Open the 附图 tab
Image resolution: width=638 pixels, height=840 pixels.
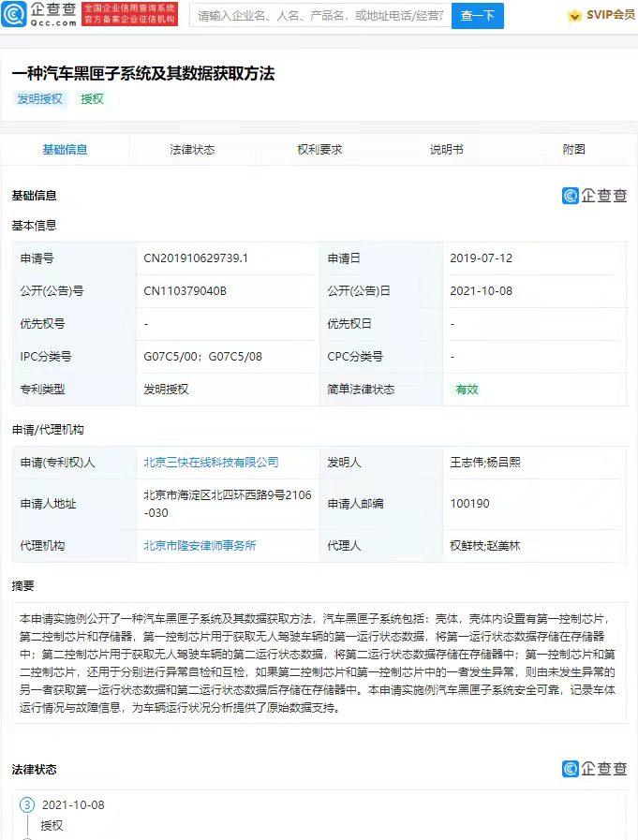tap(574, 150)
